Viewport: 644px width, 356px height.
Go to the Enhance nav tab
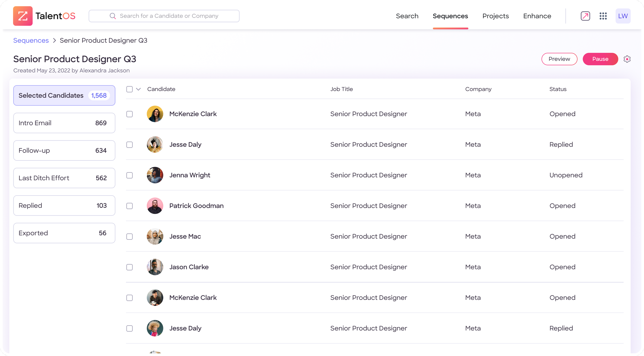[537, 16]
